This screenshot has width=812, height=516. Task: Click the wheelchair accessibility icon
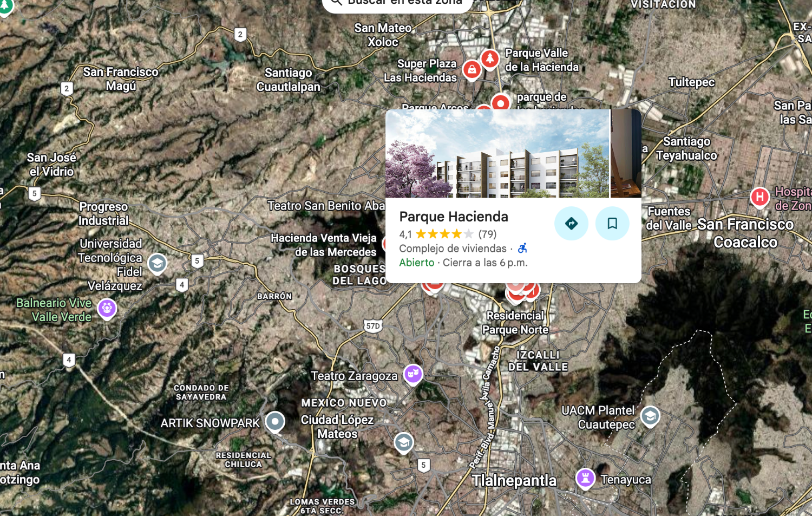pos(522,248)
